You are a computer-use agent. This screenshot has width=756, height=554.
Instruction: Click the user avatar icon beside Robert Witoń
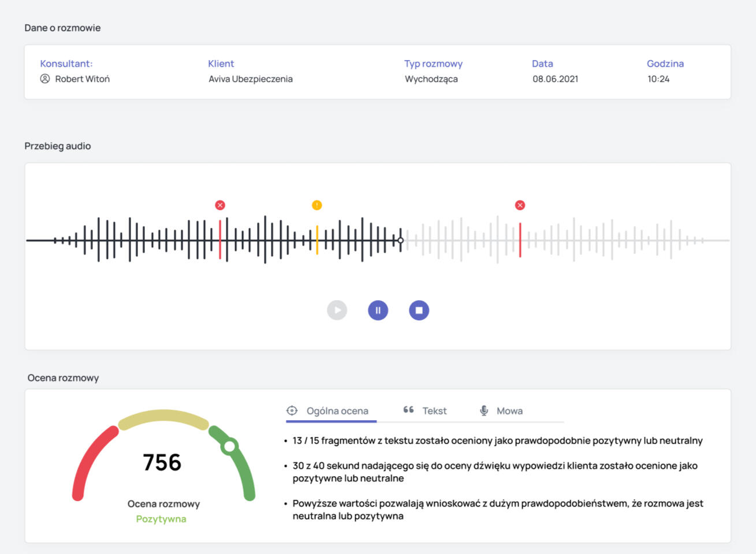[x=45, y=79]
